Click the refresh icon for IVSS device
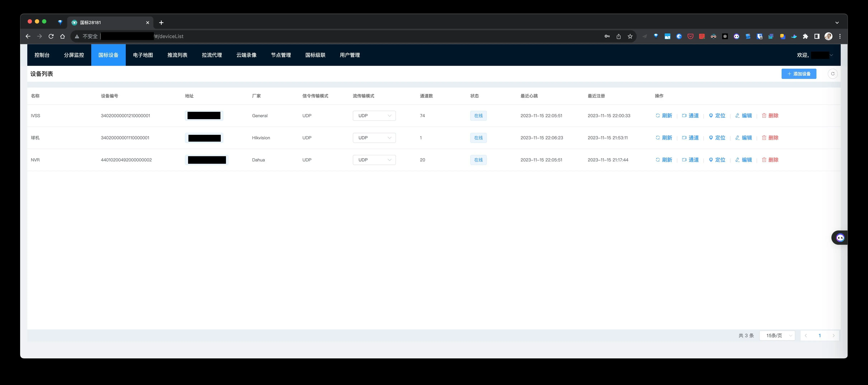 658,116
